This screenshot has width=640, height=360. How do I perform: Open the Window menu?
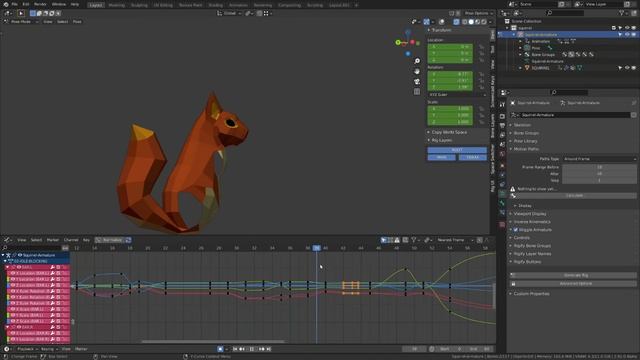[59, 4]
